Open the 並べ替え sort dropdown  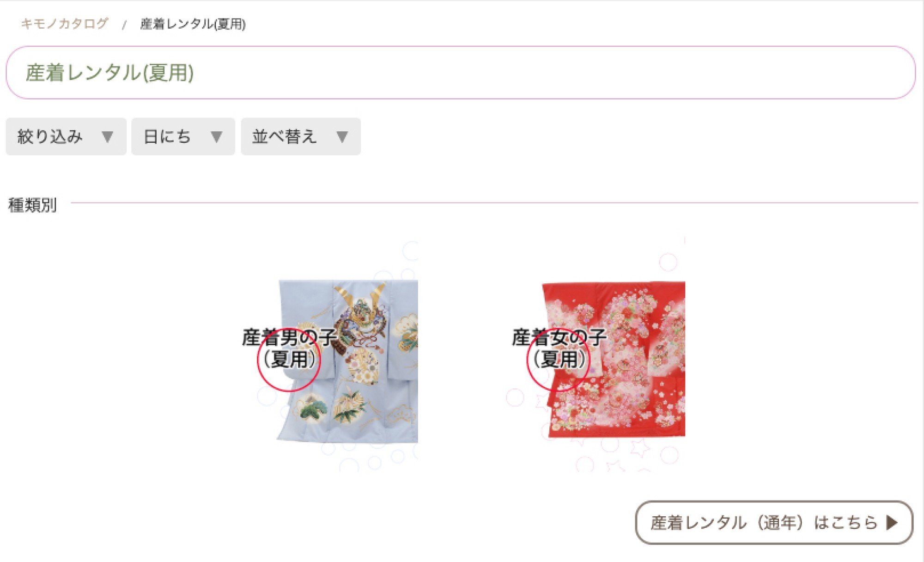(301, 136)
